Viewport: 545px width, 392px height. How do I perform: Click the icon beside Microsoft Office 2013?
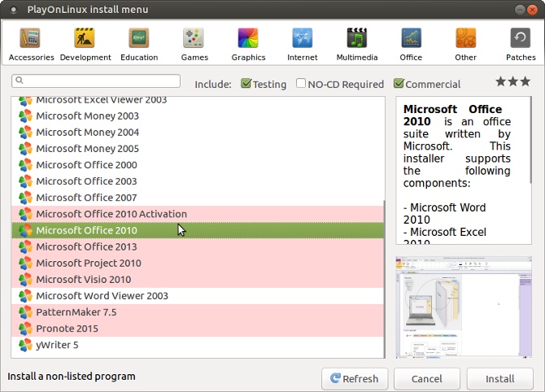25,246
